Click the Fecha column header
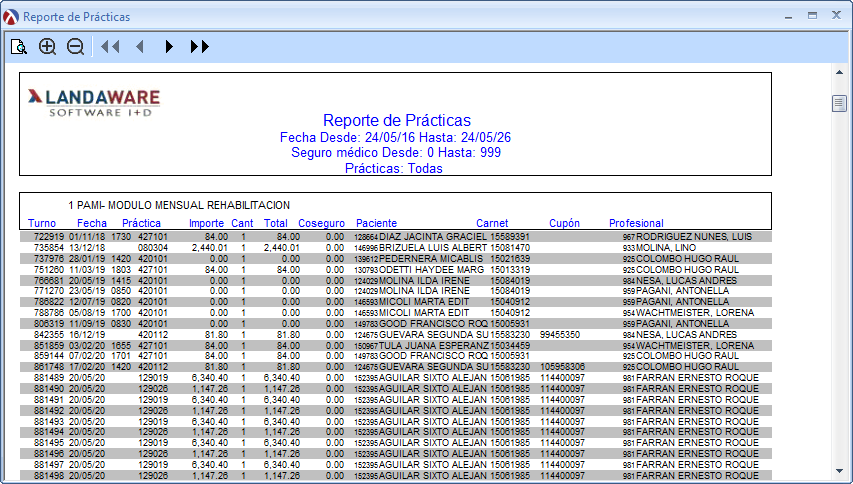The width and height of the screenshot is (853, 484). point(91,223)
